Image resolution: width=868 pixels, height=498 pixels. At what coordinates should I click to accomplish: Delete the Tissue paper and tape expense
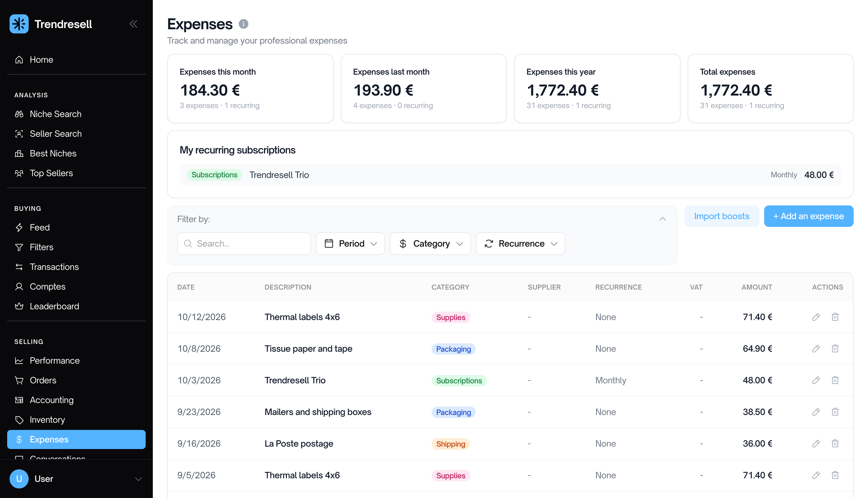point(835,348)
